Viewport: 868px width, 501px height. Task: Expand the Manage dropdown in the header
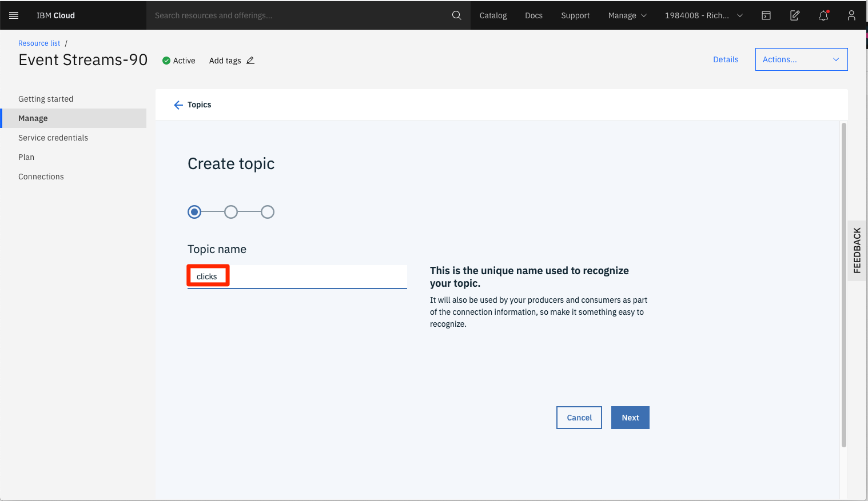tap(627, 15)
